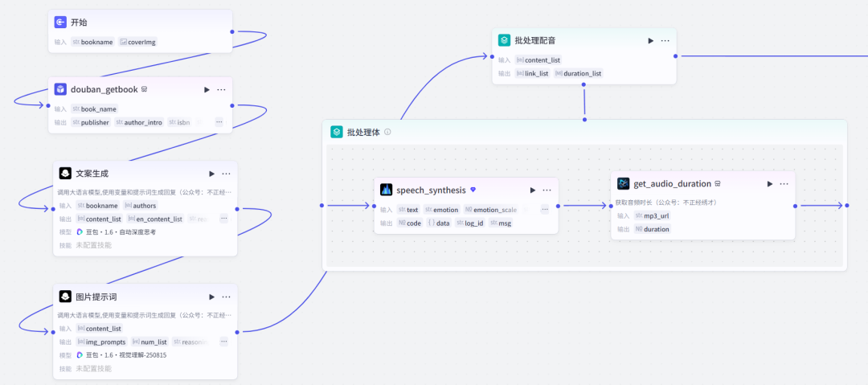Click the badge icon next to speech_synthesis title
The image size is (868, 385).
coord(473,190)
